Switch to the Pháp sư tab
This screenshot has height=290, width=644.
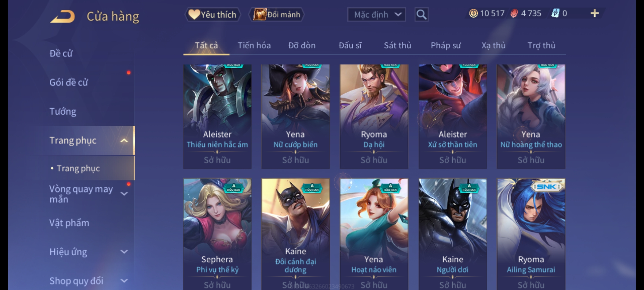point(446,45)
